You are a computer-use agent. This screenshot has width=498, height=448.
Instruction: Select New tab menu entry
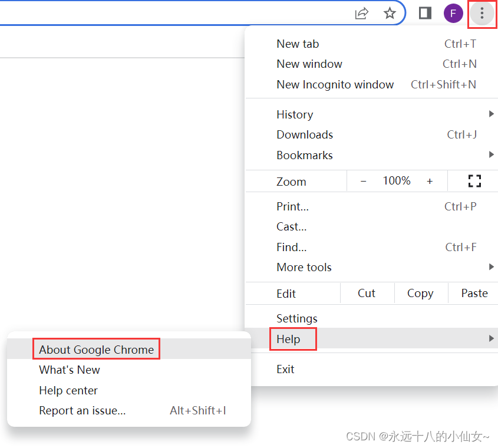372,44
